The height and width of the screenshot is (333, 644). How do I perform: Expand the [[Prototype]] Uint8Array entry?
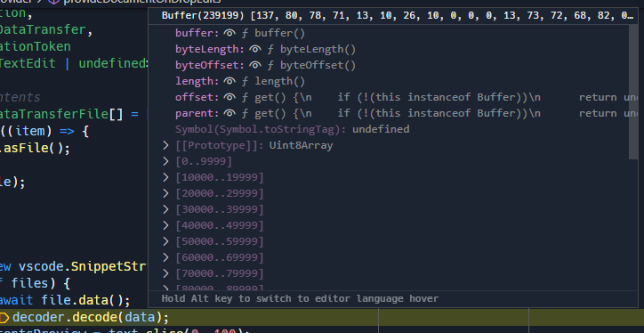click(165, 145)
